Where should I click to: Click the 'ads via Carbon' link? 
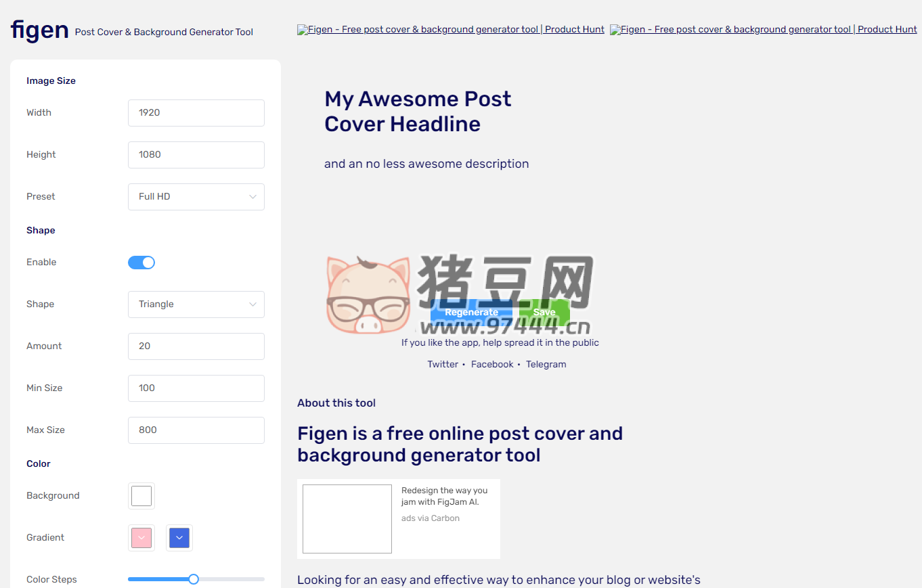[x=431, y=518]
